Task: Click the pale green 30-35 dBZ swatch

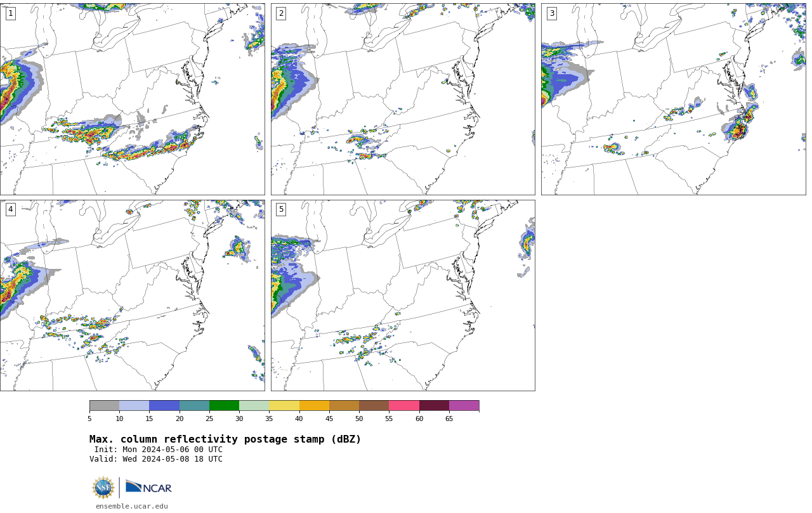Action: 254,406
